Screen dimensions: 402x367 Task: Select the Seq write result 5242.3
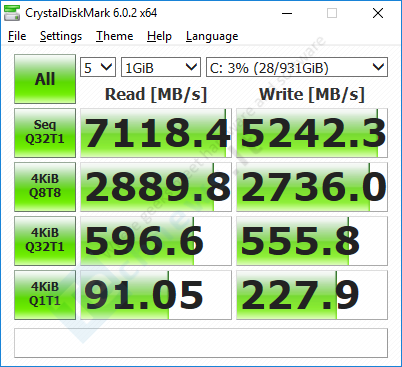tap(312, 133)
